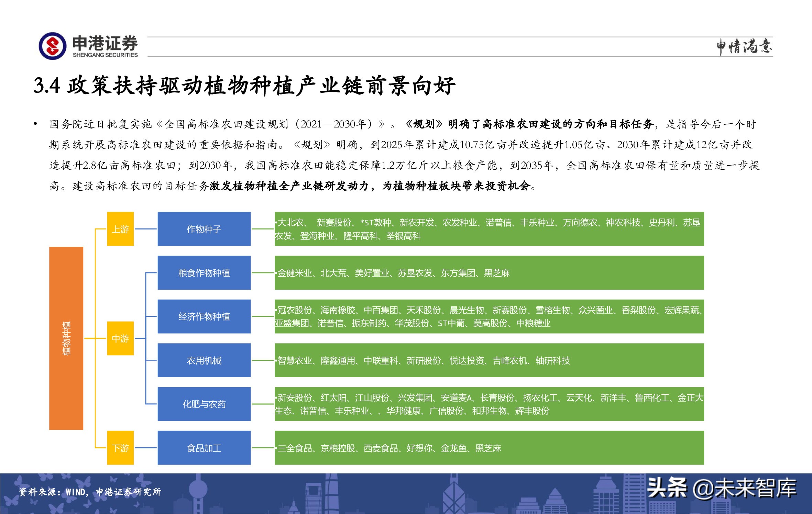The height and width of the screenshot is (514, 812).
Task: Click the green box listing 新安股份、红太阳
Action: point(489,404)
